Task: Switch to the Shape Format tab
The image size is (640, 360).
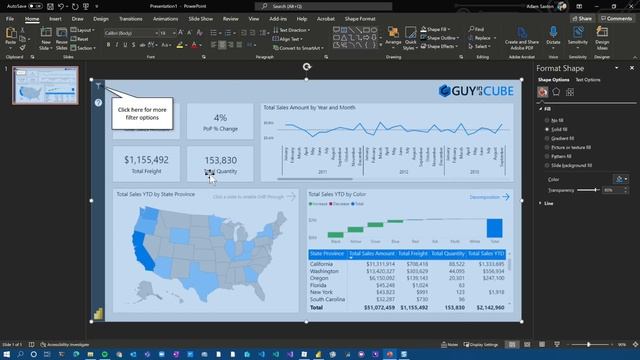Action: point(360,19)
